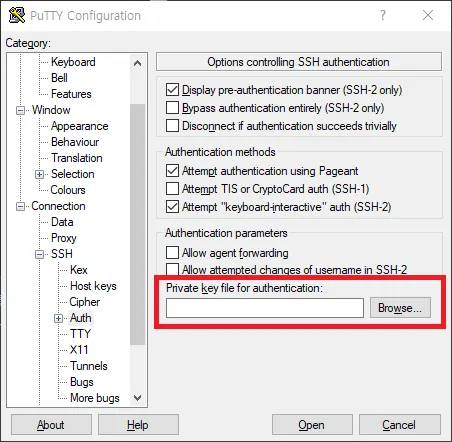Open the Translation category
This screenshot has width=452, height=442.
pyautogui.click(x=77, y=158)
